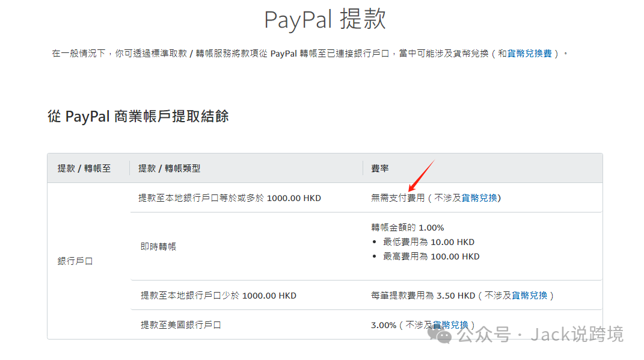Open the 貨幣兌換 link in the 3.00% row
Image resolution: width=644 pixels, height=360 pixels.
pyautogui.click(x=450, y=325)
